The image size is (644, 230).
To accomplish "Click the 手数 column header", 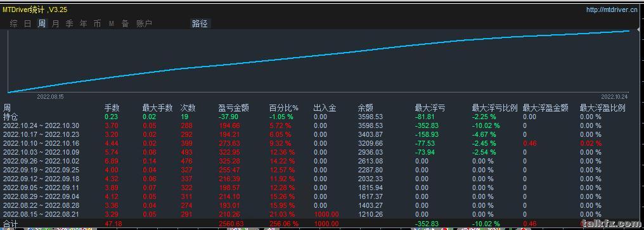I will 112,108.
